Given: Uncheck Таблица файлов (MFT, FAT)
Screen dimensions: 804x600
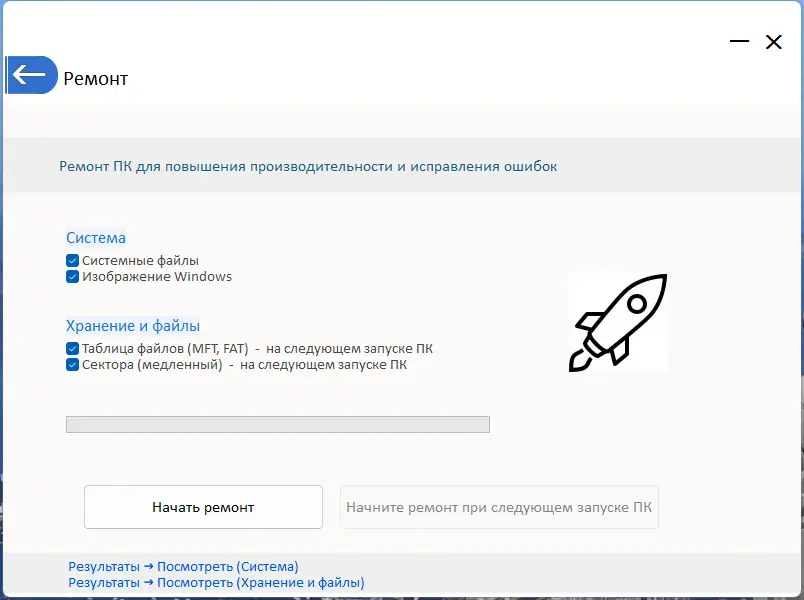Looking at the screenshot, I should (73, 348).
